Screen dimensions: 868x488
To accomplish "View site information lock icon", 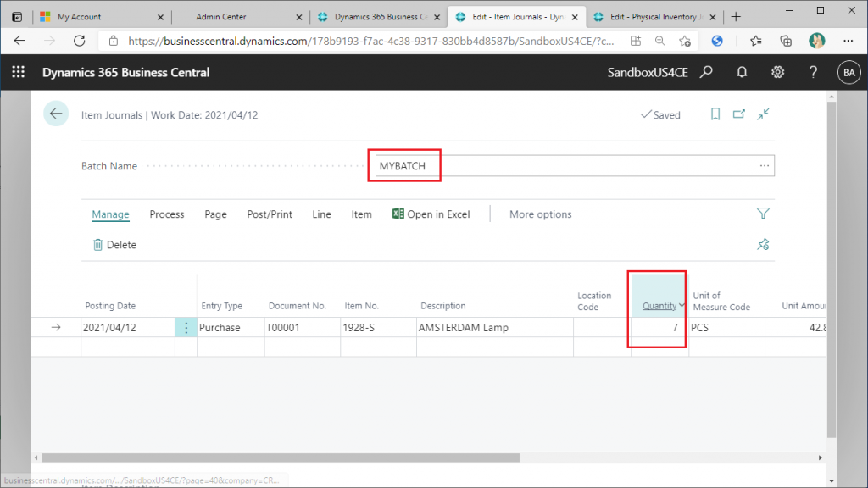I will (114, 41).
